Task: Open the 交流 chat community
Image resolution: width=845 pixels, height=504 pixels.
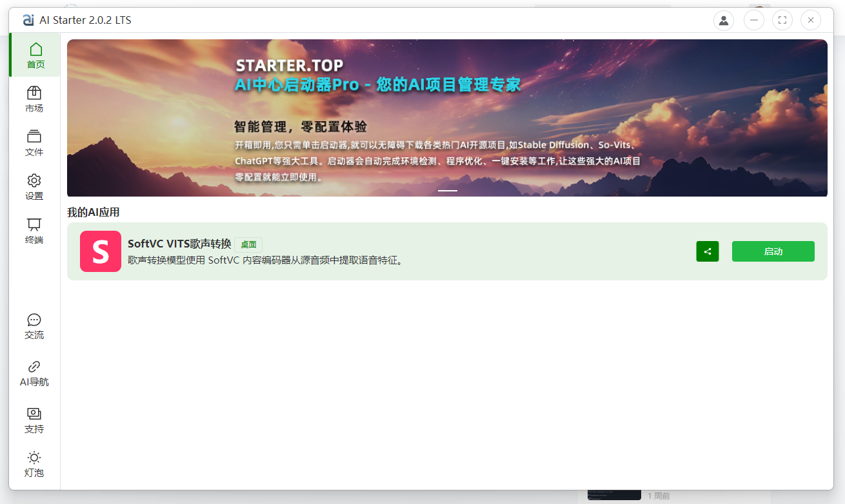Action: pos(34,326)
